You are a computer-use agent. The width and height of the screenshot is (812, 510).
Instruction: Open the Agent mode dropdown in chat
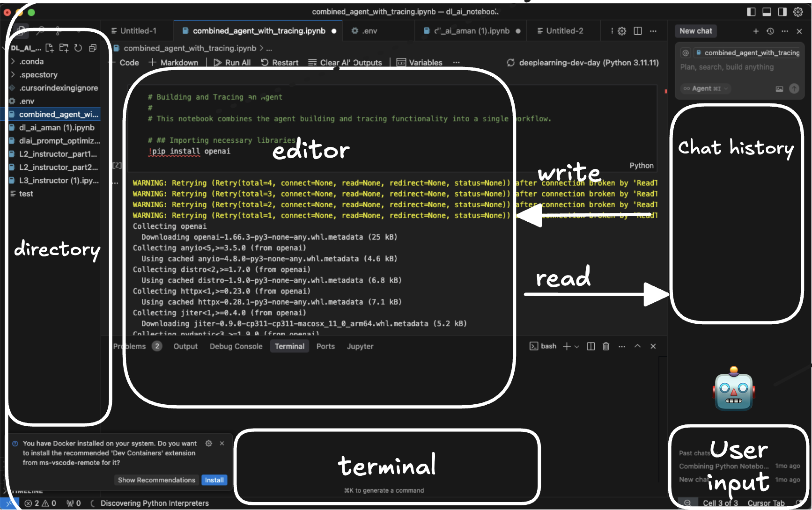pos(705,88)
